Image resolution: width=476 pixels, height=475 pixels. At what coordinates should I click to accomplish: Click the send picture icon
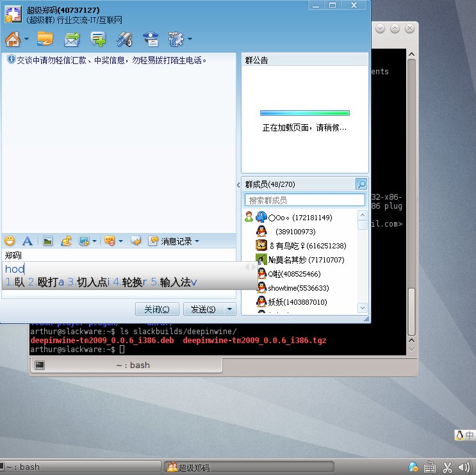click(47, 241)
